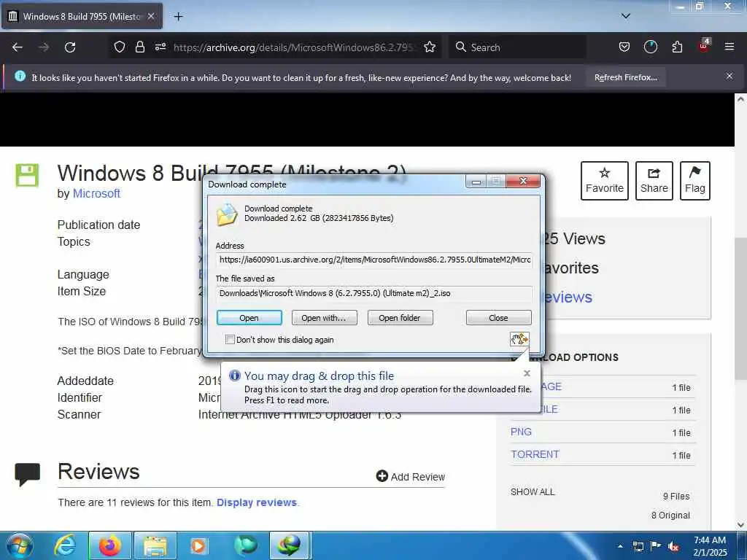Close the Windows 8 Build 7955 tab
Screen dimensions: 747x560
tap(151, 16)
